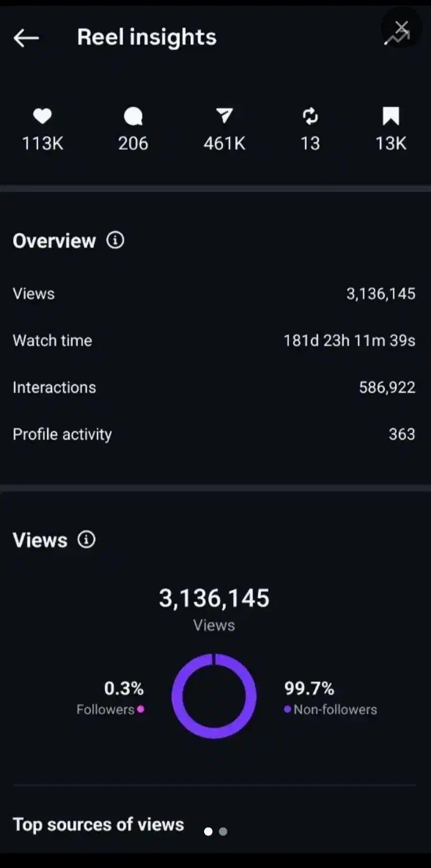Tap the heart likes icon
431x868 pixels.
42,116
